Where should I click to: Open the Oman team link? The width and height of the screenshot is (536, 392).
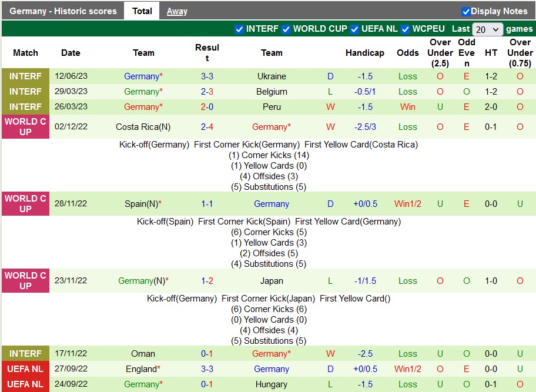(x=143, y=354)
